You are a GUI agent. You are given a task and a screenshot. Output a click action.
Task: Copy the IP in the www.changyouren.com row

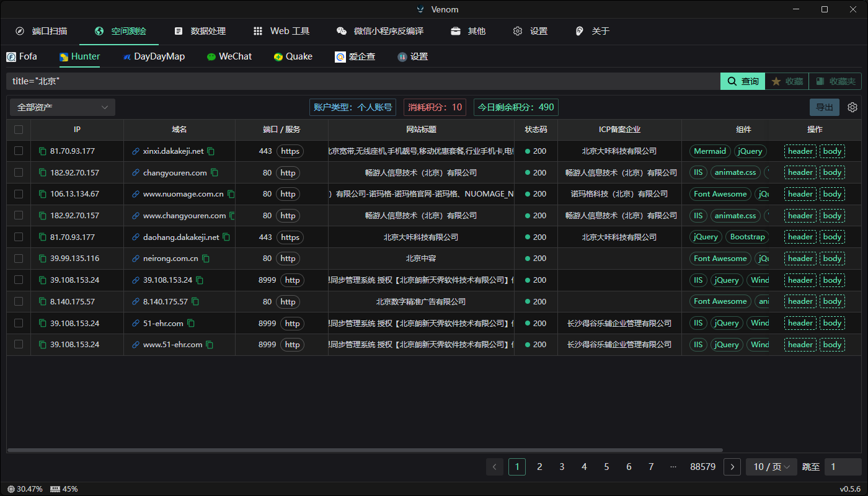pos(43,216)
